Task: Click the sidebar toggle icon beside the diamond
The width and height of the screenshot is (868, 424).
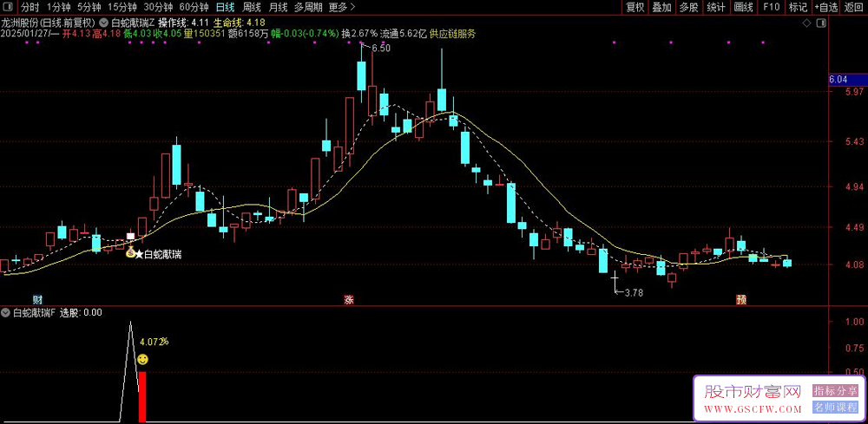Action: pos(821,23)
